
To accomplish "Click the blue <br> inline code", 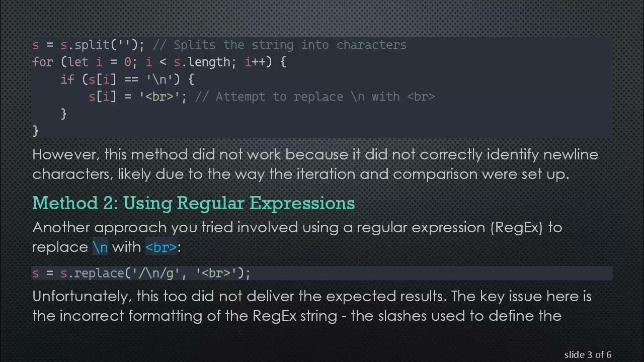I will 161,247.
